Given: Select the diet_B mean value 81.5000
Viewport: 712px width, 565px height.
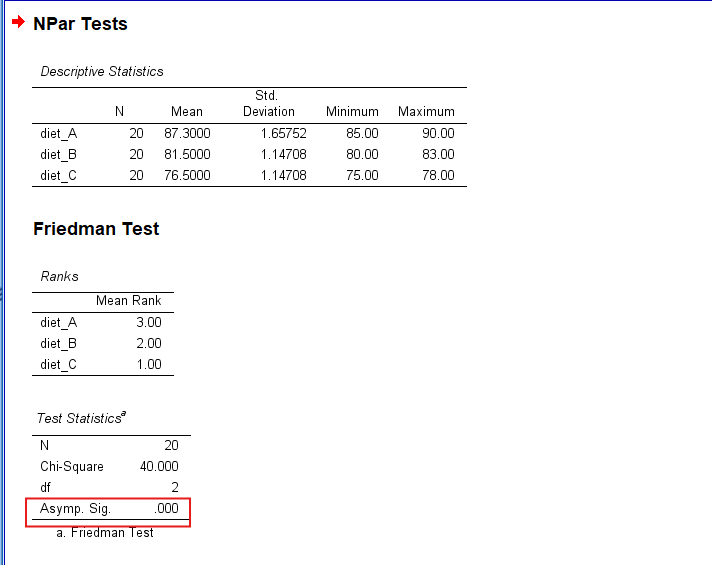Looking at the screenshot, I should click(x=184, y=155).
